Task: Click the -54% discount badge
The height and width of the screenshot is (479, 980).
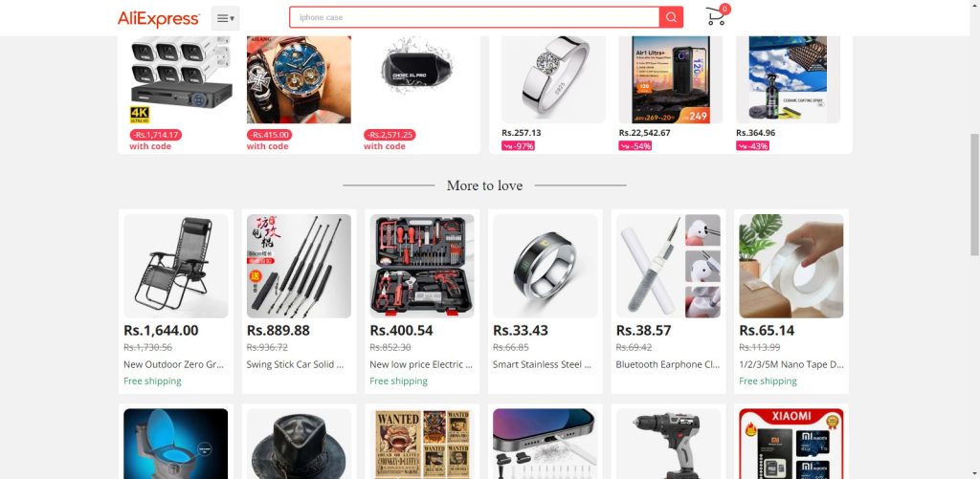Action: (x=635, y=145)
